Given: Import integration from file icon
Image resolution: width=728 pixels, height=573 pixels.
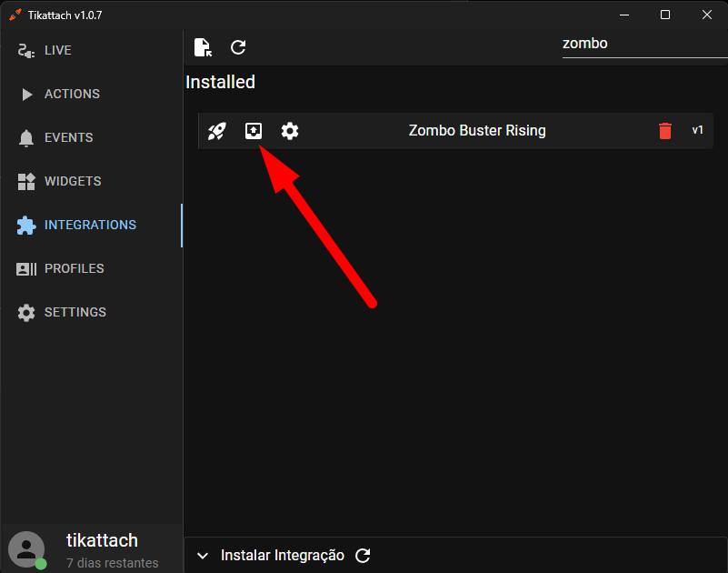Looking at the screenshot, I should (203, 47).
